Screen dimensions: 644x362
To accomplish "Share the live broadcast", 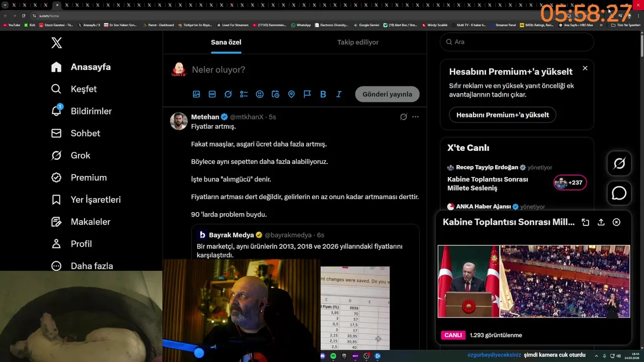I will 601,222.
